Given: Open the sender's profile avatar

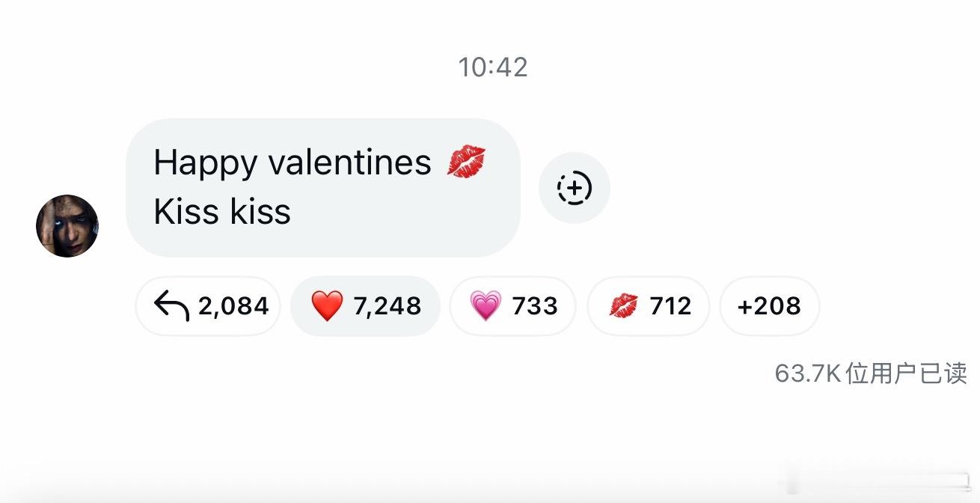Looking at the screenshot, I should pos(67,226).
